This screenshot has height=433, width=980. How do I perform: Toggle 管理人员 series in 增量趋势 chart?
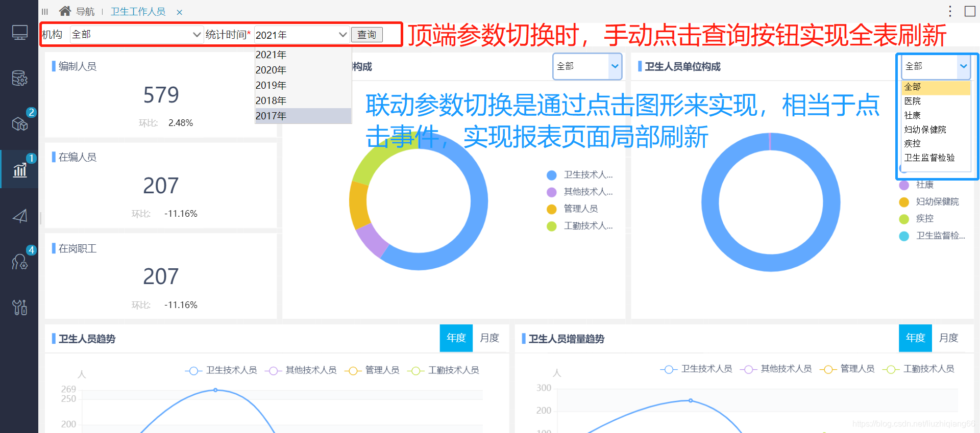847,369
